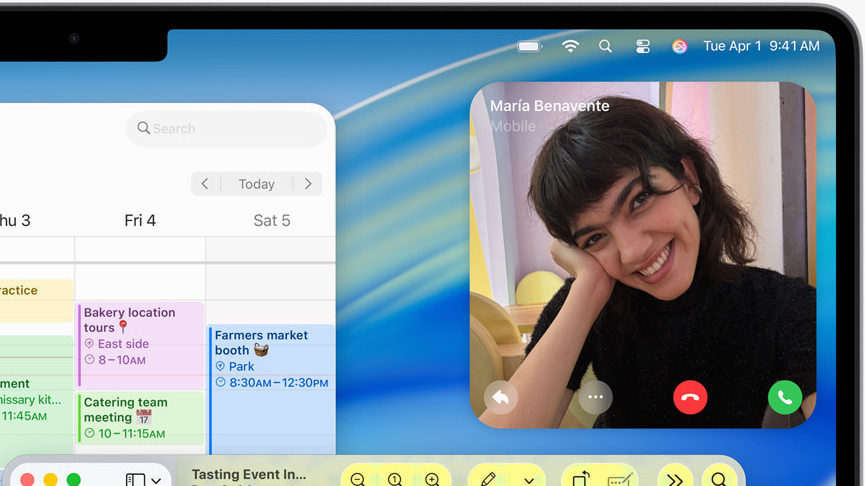This screenshot has width=865, height=486.
Task: Click the Wi-Fi status icon
Action: (x=571, y=46)
